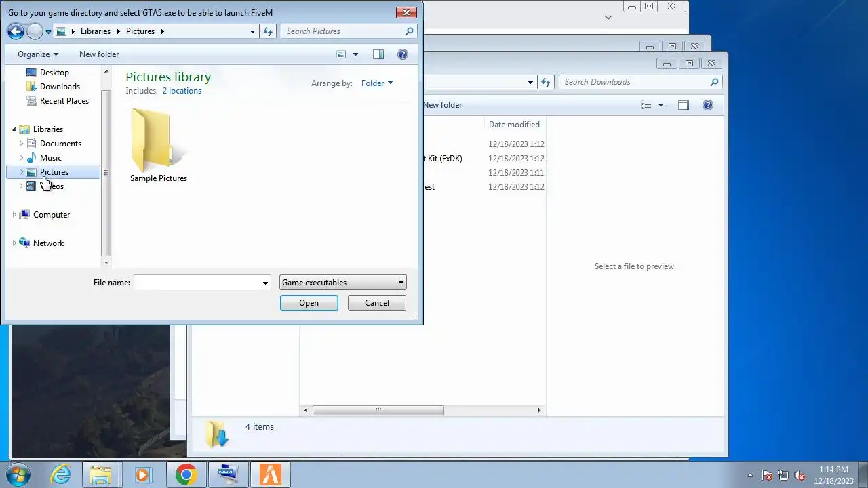Show hidden tray icons arrow

[x=750, y=475]
